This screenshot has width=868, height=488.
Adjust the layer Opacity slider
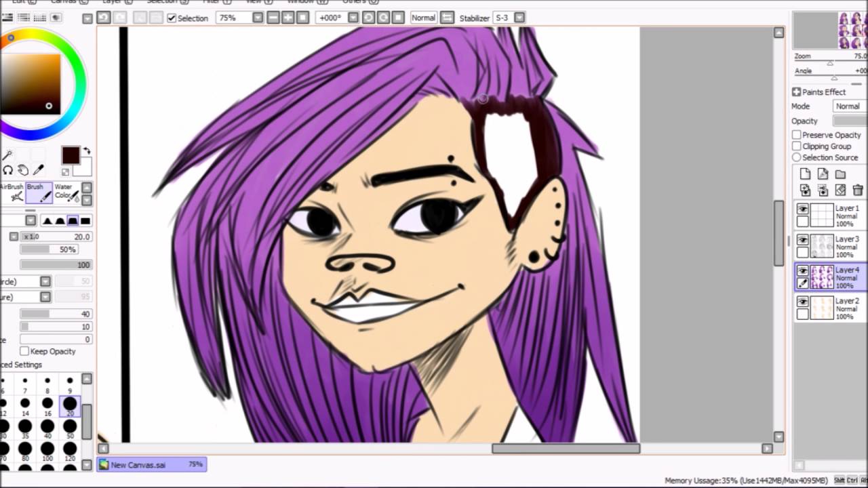click(x=850, y=121)
